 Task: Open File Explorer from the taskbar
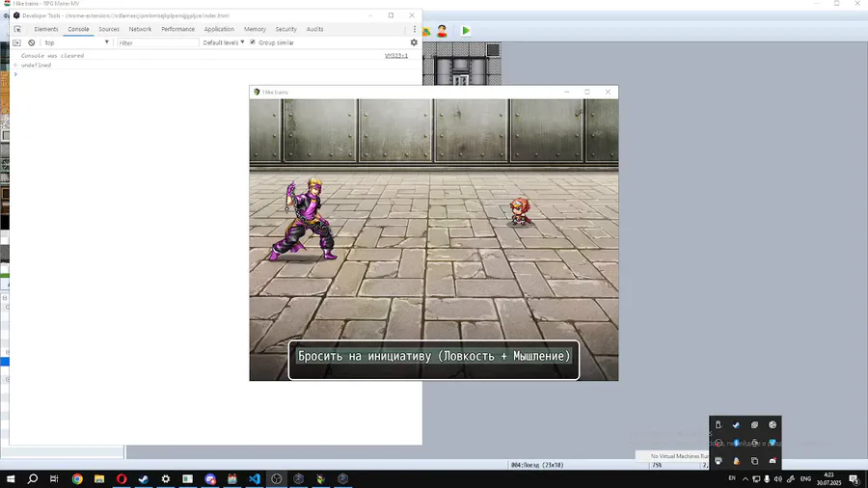tap(99, 478)
